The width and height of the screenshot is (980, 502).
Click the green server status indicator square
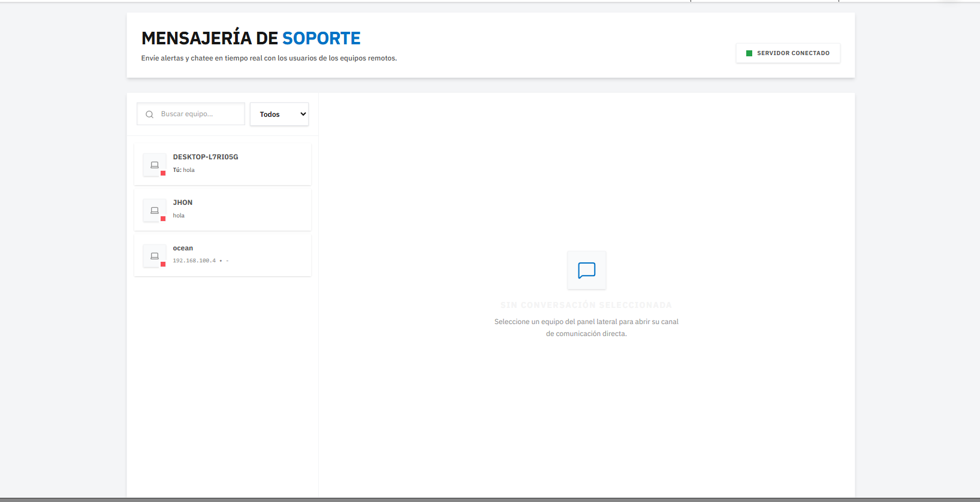click(749, 53)
